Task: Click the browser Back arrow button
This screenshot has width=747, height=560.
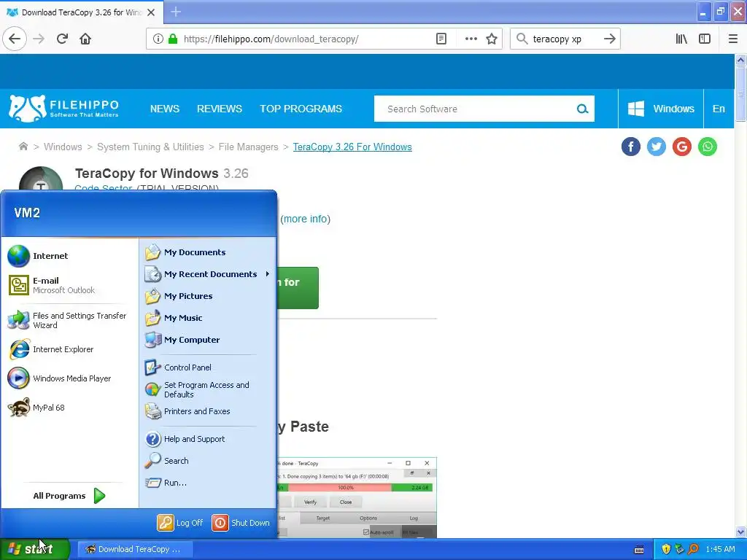Action: [x=15, y=39]
